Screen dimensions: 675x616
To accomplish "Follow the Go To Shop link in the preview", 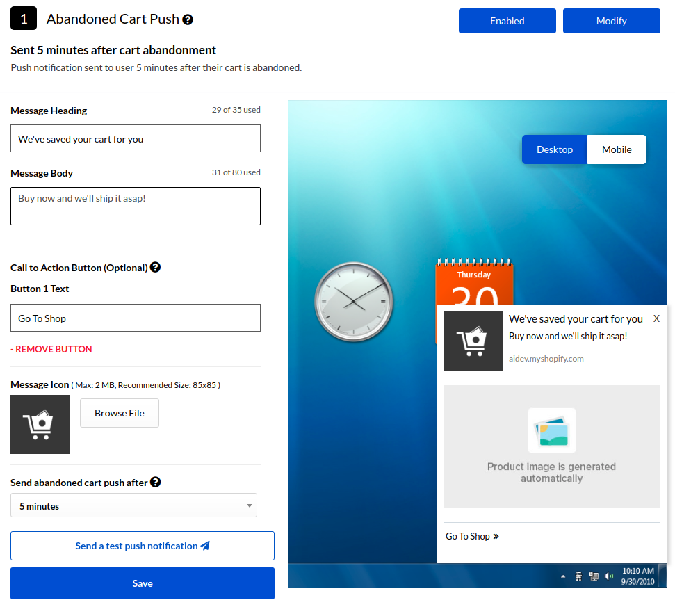I will coord(472,536).
